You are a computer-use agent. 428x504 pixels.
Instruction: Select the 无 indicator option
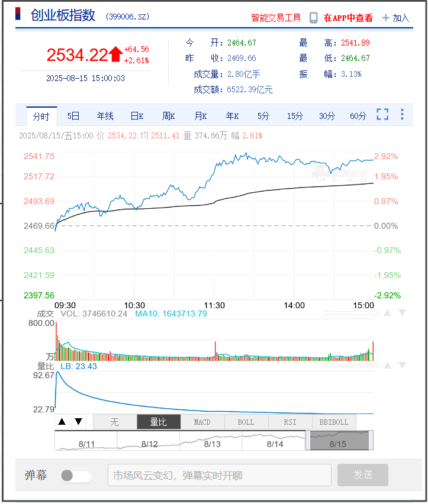point(115,422)
